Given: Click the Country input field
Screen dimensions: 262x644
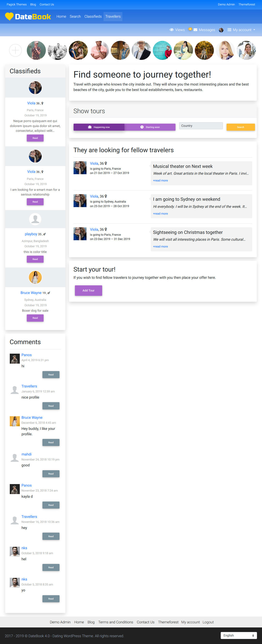Looking at the screenshot, I should pos(201,126).
